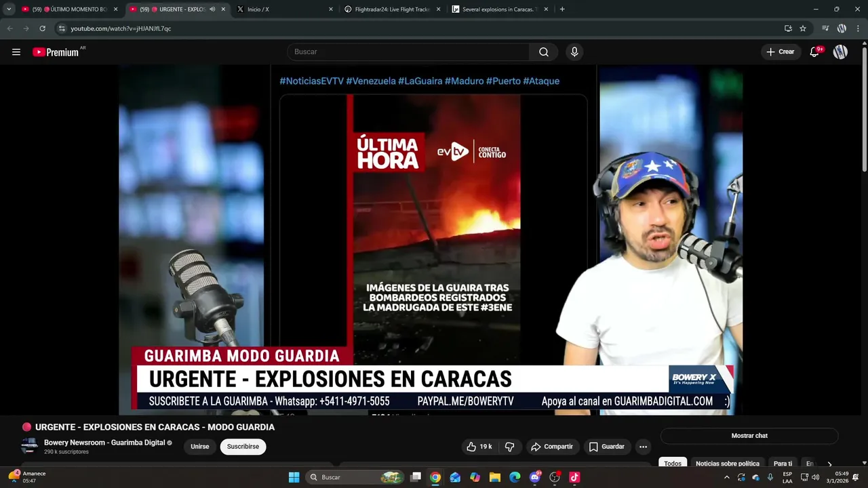Switch to Flightradar24 tab
The image size is (868, 488).
click(392, 9)
